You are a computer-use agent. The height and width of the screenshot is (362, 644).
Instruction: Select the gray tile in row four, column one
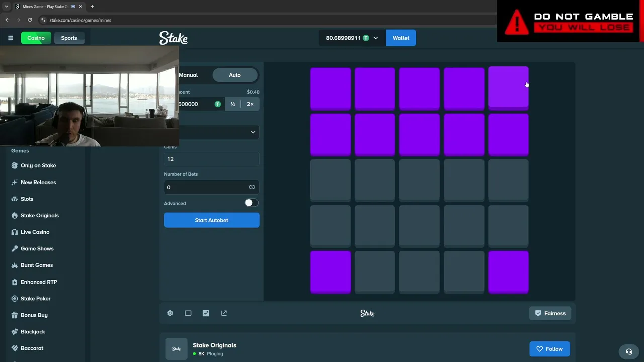point(331,226)
